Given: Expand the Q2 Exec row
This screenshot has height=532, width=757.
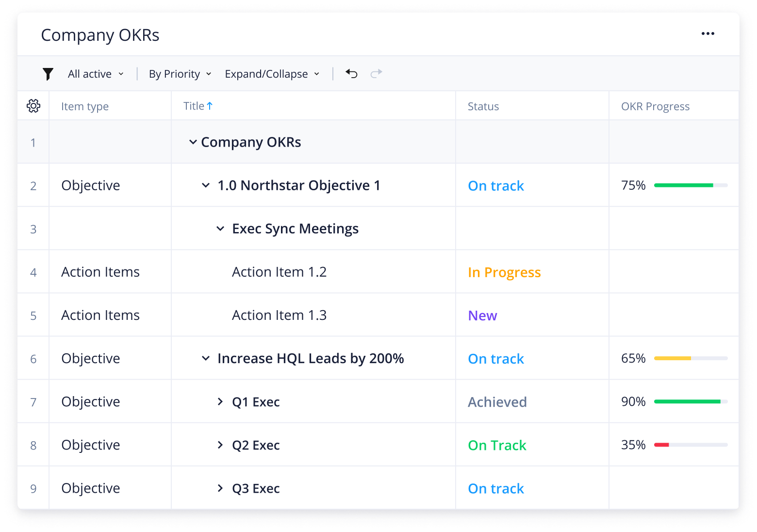Looking at the screenshot, I should point(220,445).
